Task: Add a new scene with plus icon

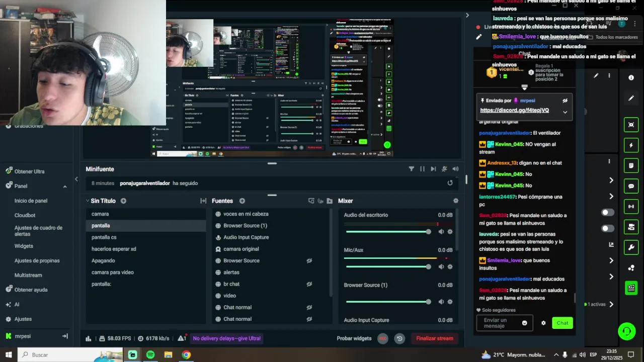Action: tap(123, 201)
